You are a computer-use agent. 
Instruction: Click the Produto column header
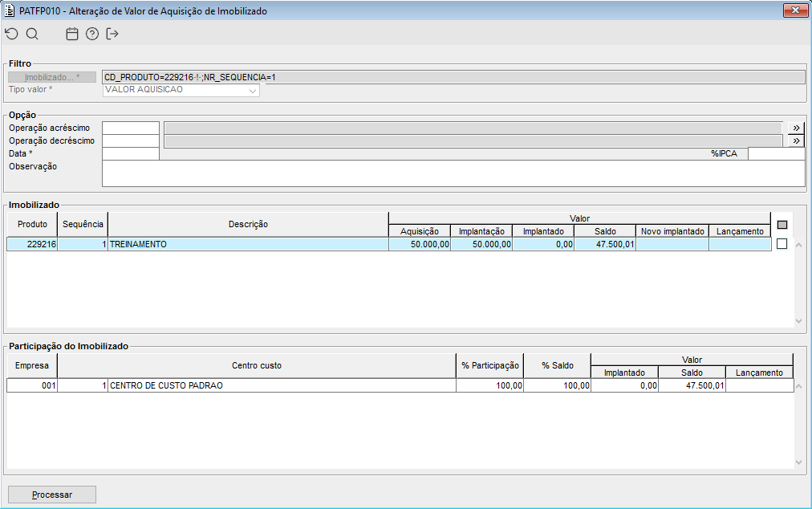(x=32, y=224)
